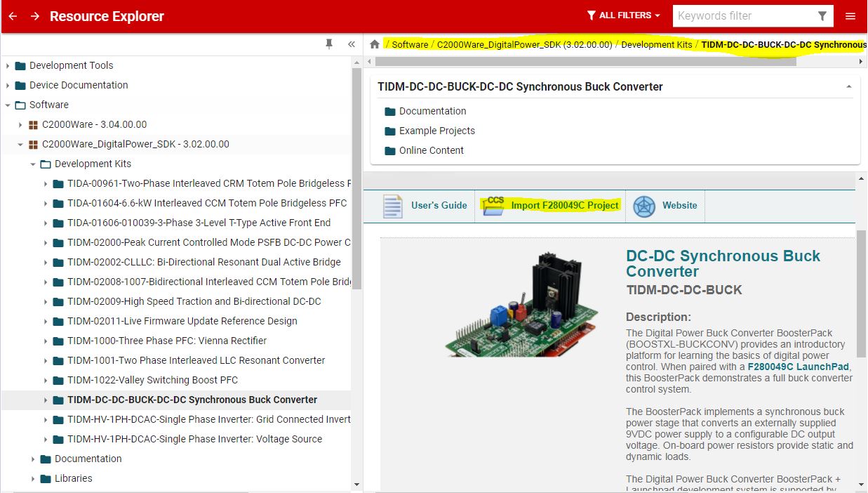Open Documentation folder in content card
The image size is (868, 493).
coord(432,111)
